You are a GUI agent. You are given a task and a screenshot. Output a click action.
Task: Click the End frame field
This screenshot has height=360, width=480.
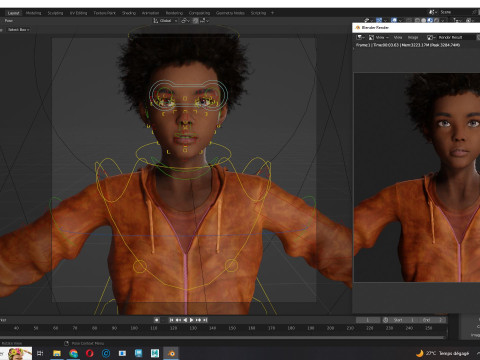coord(432,320)
